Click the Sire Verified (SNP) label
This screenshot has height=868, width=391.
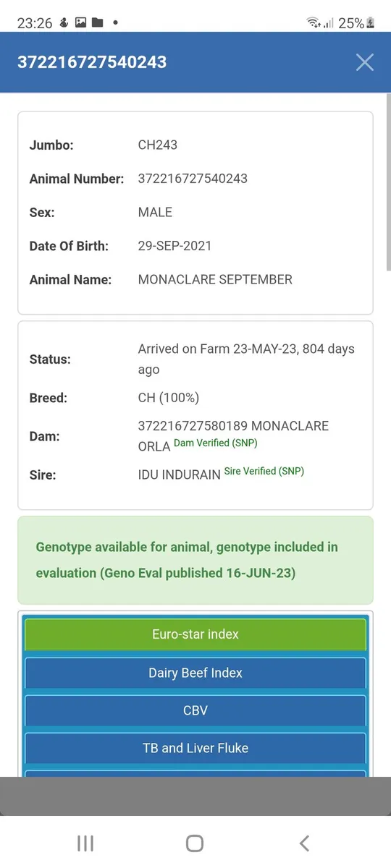tap(264, 471)
